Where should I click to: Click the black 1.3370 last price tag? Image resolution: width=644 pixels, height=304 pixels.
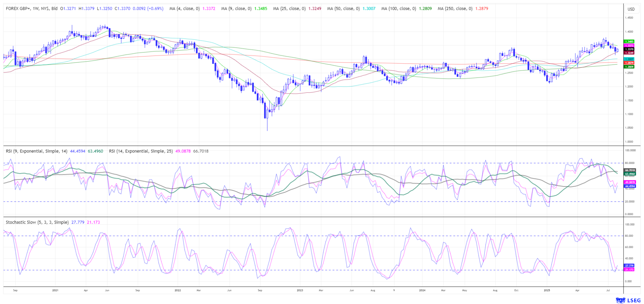[629, 49]
